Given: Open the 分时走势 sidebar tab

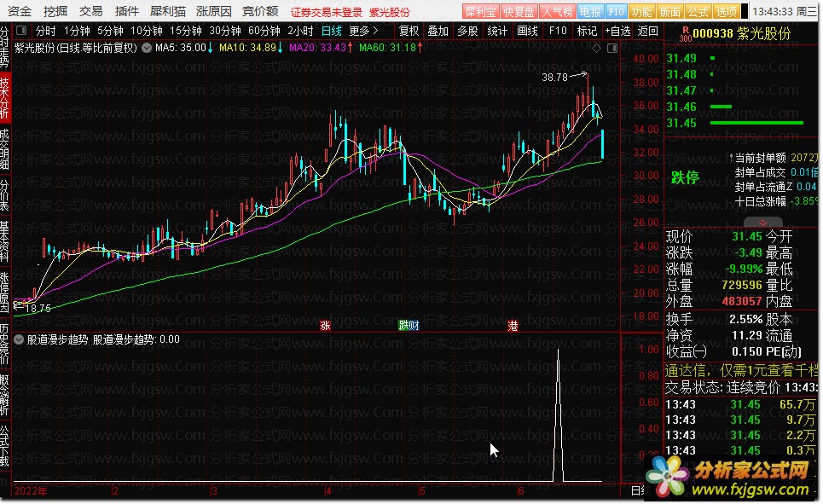Looking at the screenshot, I should [5, 47].
